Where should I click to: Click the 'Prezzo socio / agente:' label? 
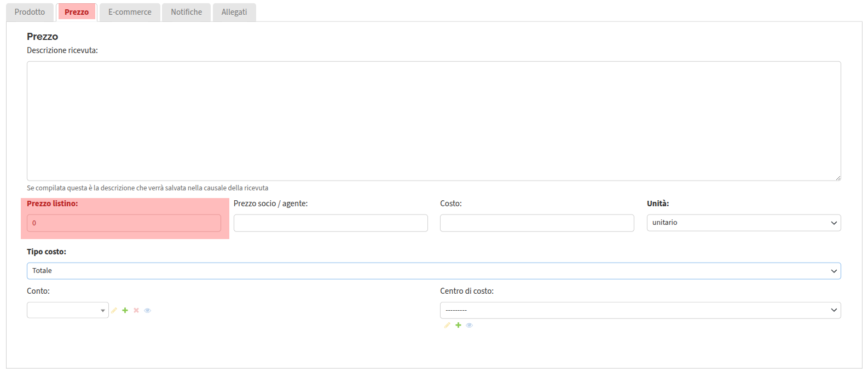click(271, 204)
